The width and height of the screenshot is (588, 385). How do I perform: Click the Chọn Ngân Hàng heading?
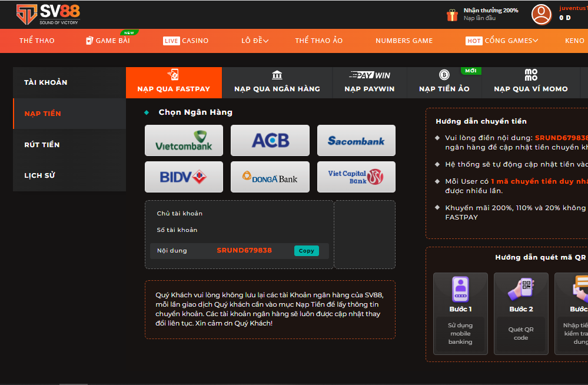click(x=195, y=112)
